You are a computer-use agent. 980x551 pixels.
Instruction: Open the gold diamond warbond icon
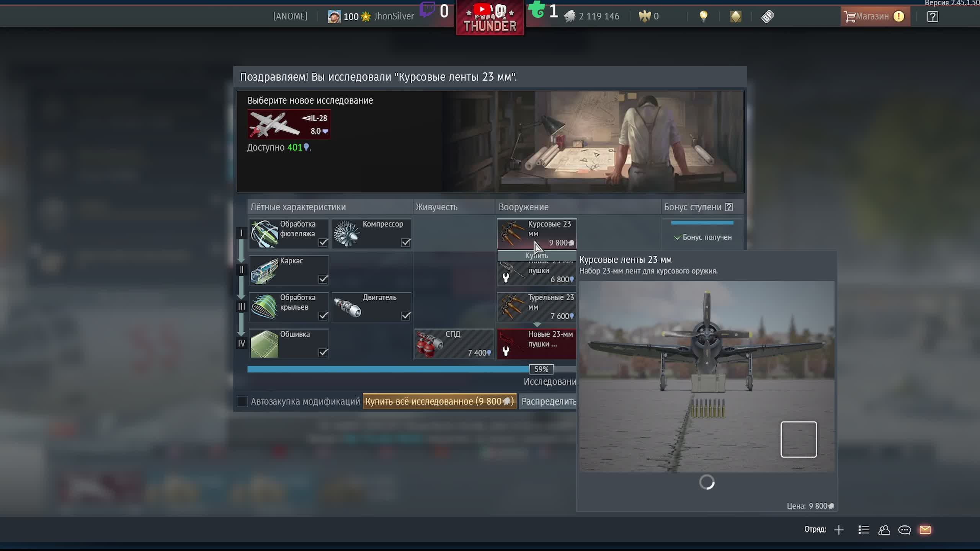(735, 16)
